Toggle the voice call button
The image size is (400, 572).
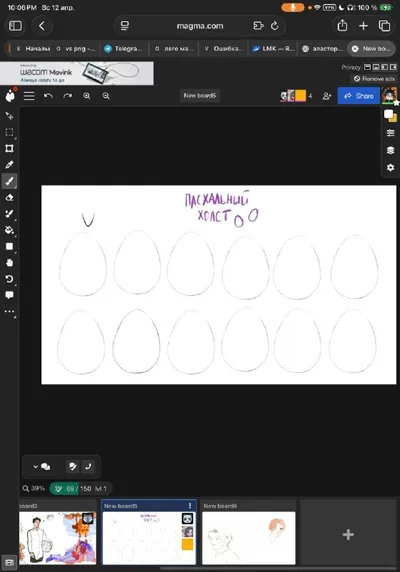pyautogui.click(x=88, y=466)
